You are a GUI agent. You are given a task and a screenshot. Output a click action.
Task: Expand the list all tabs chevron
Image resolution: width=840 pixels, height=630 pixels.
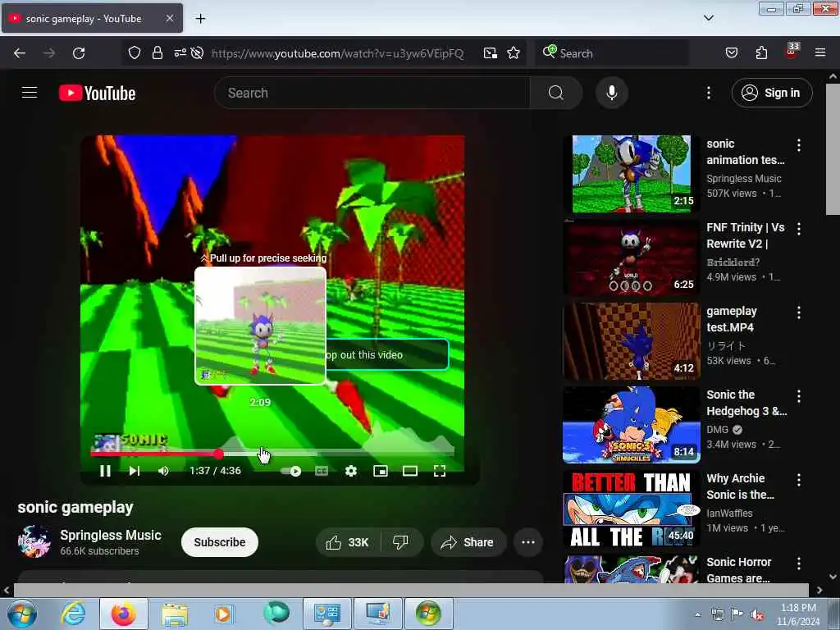coord(708,18)
